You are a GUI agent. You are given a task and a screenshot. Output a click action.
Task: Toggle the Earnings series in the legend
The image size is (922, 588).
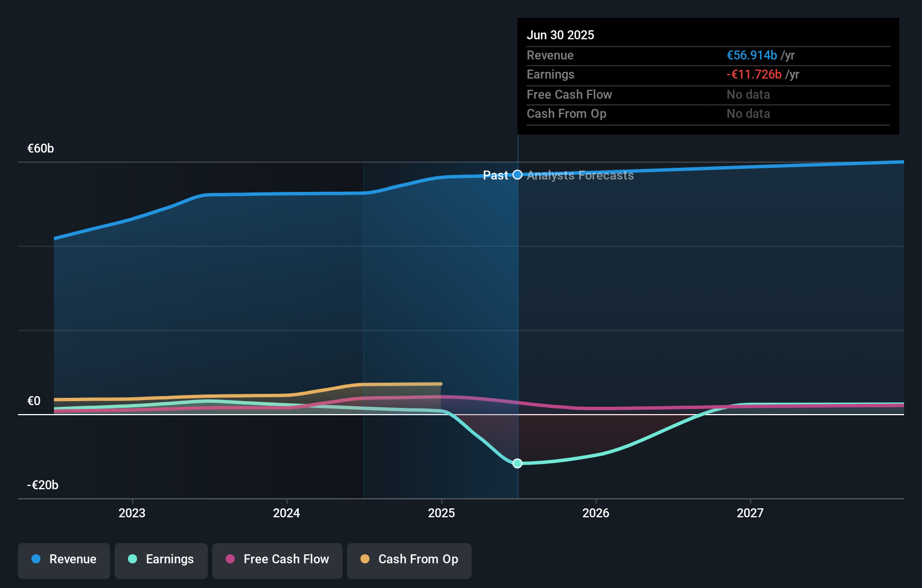coord(161,561)
